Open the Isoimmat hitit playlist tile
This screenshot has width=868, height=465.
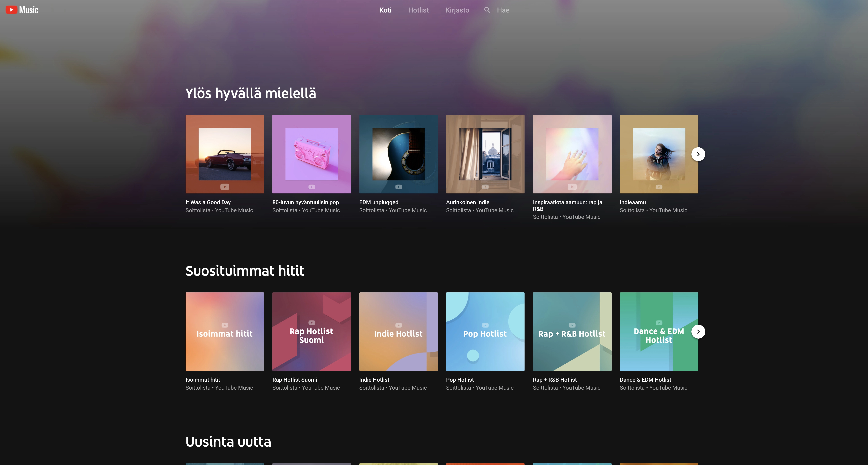[x=225, y=332]
